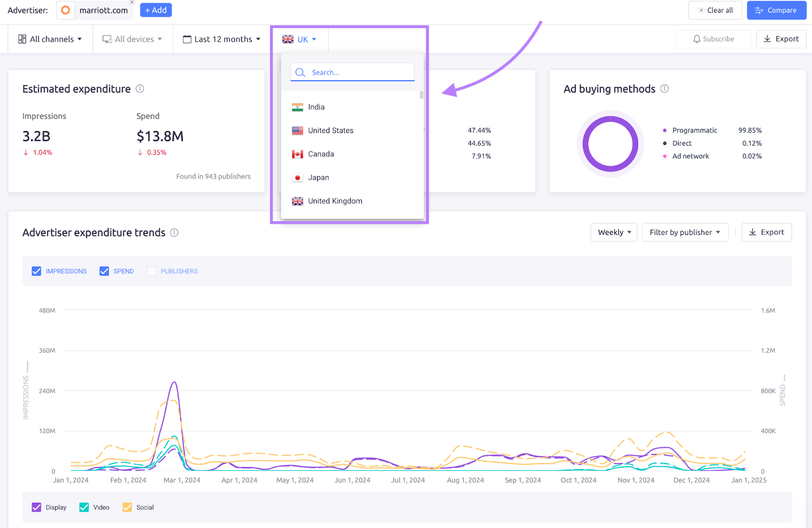Image resolution: width=812 pixels, height=528 pixels.
Task: Uncheck the SPEND checkbox
Action: 104,271
